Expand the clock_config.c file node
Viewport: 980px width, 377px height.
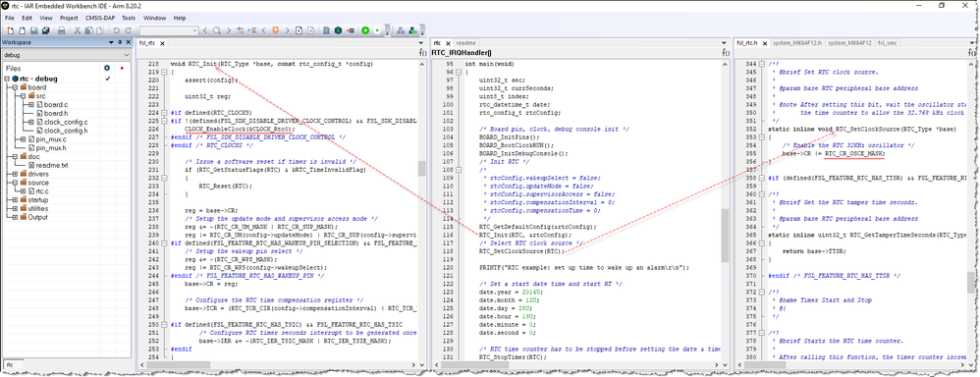pos(30,122)
